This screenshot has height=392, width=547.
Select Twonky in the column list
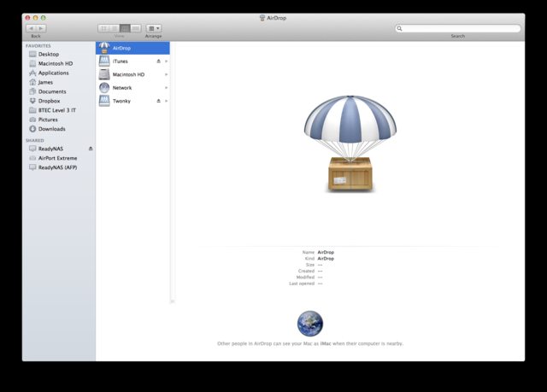point(133,101)
